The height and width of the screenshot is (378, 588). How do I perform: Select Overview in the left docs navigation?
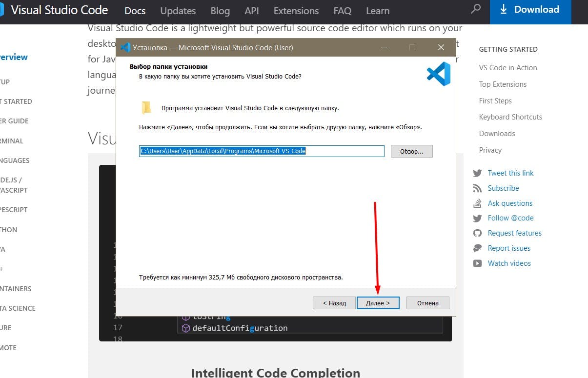tap(14, 57)
